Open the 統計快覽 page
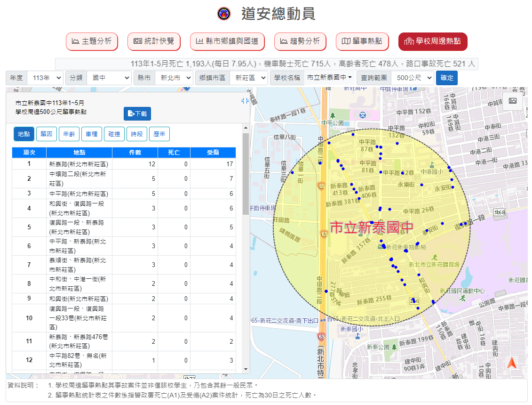 [x=154, y=41]
